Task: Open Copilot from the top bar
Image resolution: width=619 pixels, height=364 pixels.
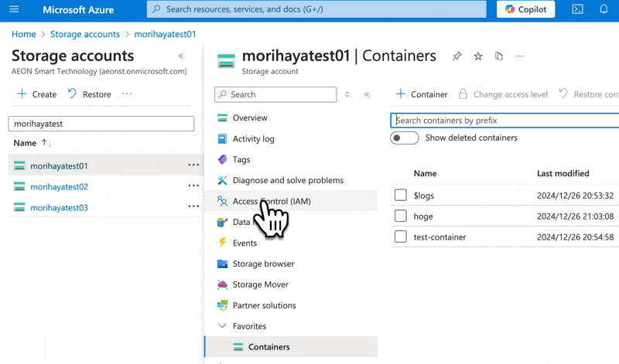Action: point(525,9)
